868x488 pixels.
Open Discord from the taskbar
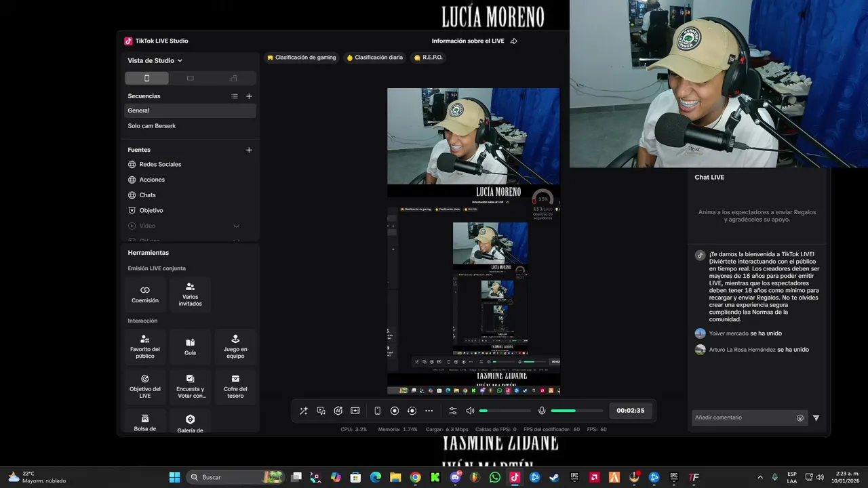click(455, 477)
